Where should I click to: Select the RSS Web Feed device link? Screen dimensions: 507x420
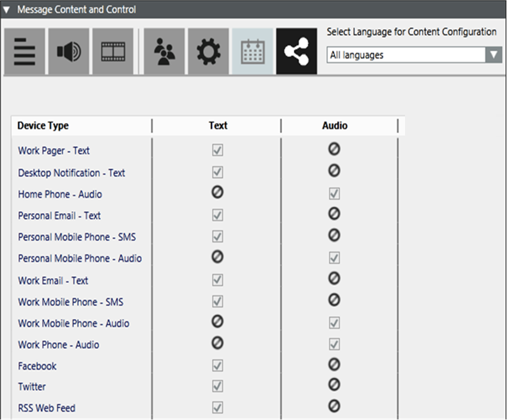coord(46,408)
